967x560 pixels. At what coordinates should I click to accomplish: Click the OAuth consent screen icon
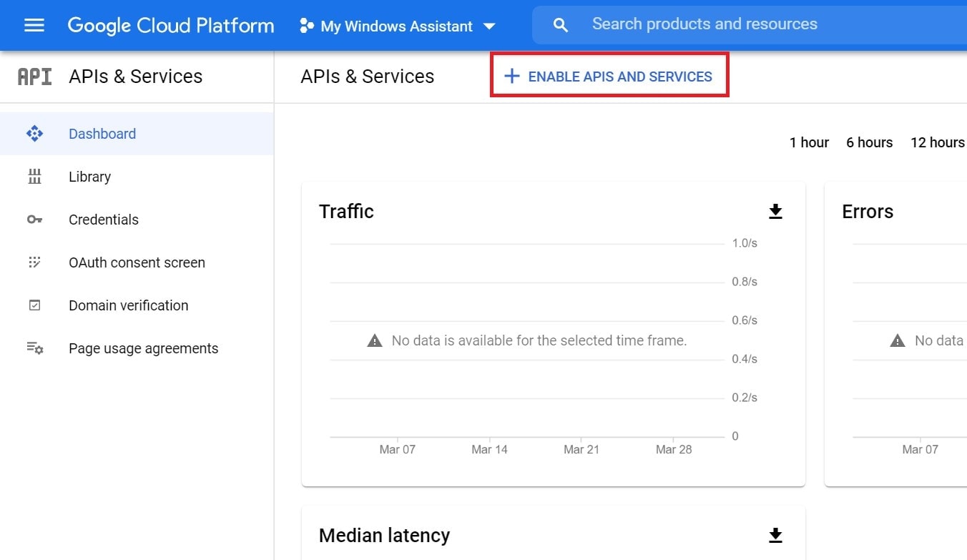[34, 262]
